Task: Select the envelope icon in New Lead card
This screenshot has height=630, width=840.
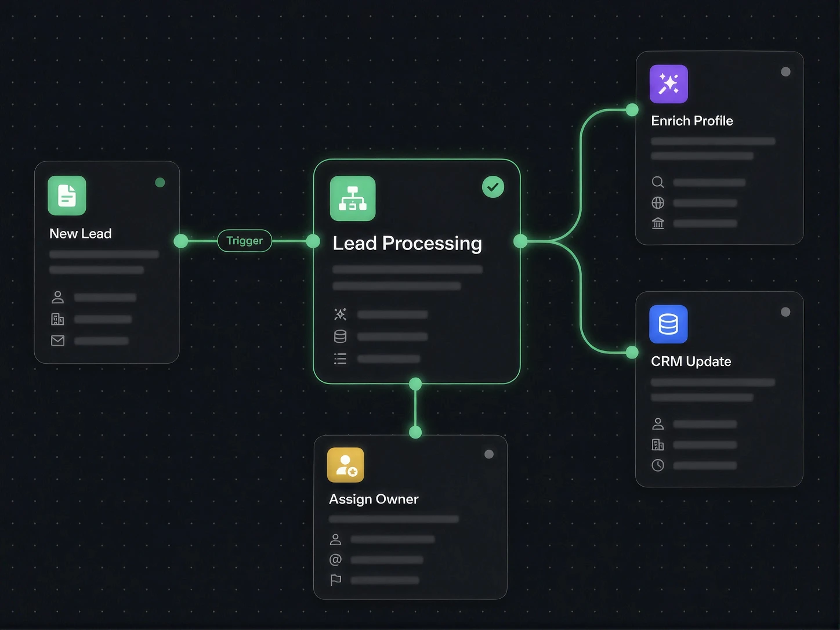Action: click(x=57, y=341)
